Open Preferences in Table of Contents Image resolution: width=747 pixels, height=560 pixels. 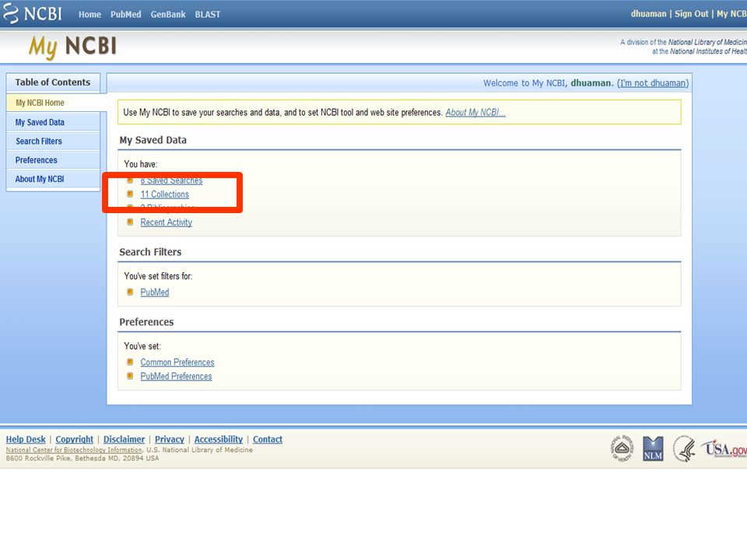coord(37,160)
